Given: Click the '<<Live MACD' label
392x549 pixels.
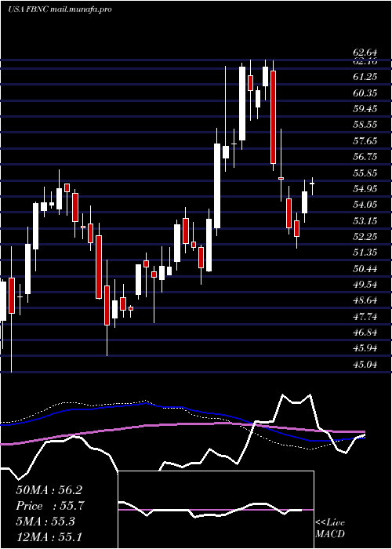Looking at the screenshot, I should click(330, 529).
